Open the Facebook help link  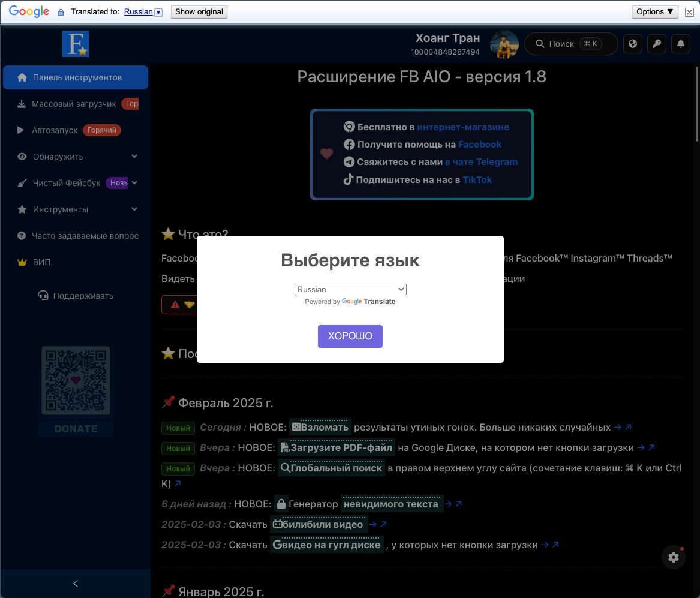[x=480, y=144]
